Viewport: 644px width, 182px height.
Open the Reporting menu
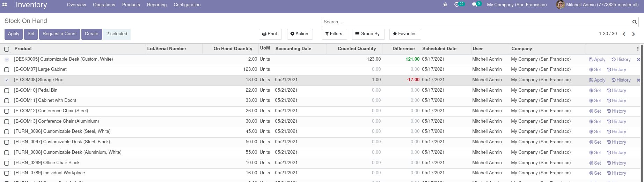157,5
